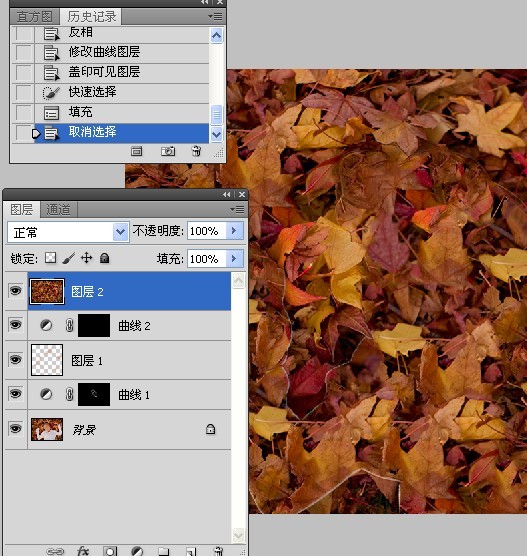Viewport: 527px width, 556px height.
Task: Set history brush source to 盖印可见图层
Action: pyautogui.click(x=23, y=72)
